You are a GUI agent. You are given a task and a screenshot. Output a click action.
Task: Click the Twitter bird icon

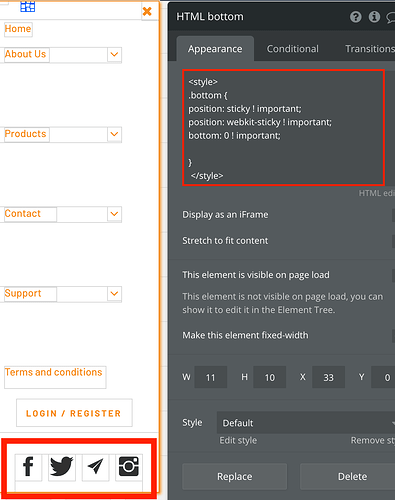coord(62,467)
